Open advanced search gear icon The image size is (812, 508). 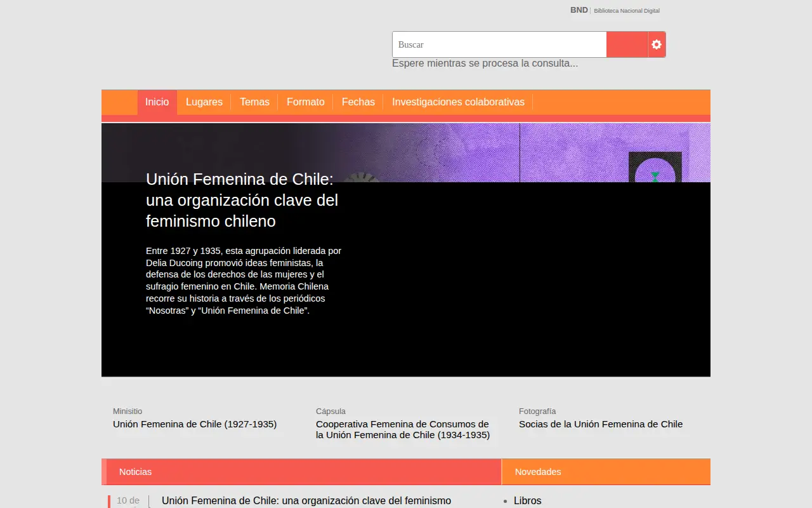click(x=657, y=44)
